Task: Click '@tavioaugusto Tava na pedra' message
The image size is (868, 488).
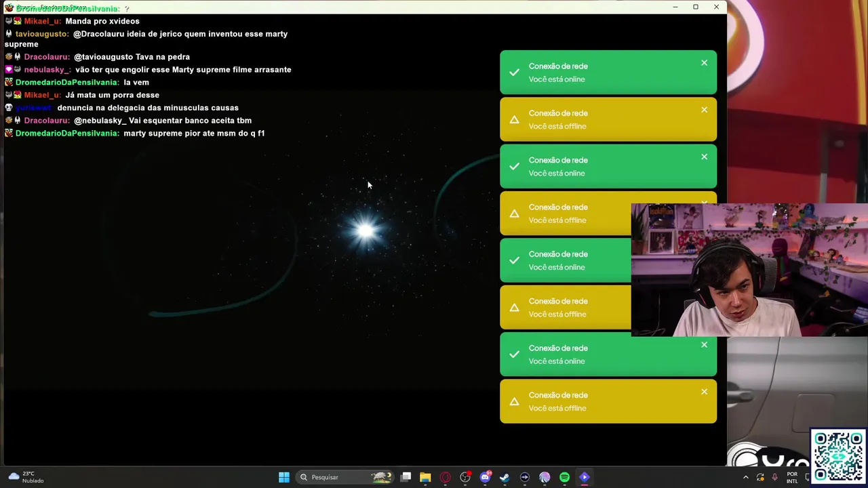Action: (x=132, y=57)
